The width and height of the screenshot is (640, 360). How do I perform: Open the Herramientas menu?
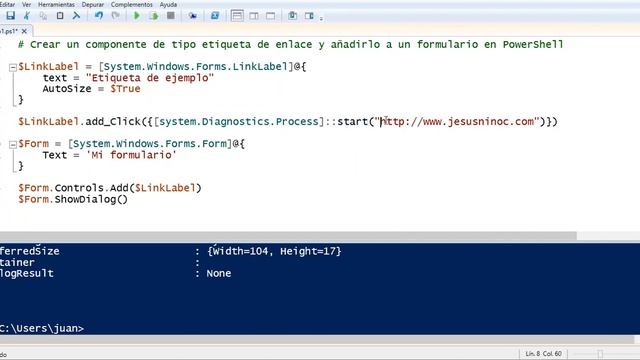pyautogui.click(x=56, y=4)
